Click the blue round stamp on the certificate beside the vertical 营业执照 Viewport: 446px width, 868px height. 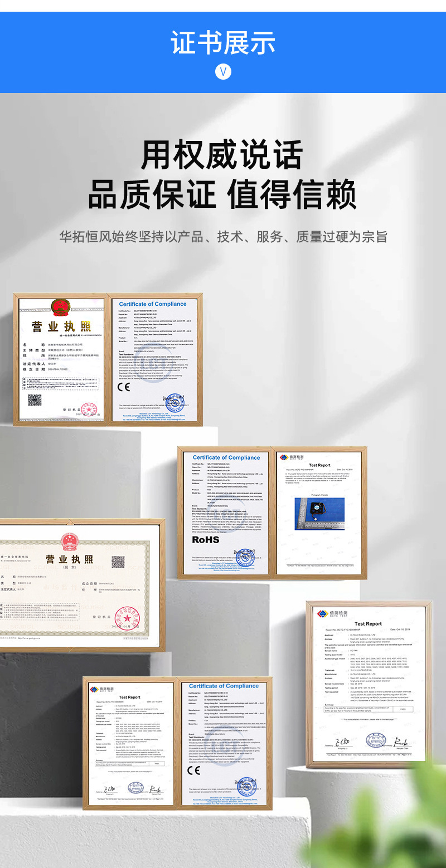click(176, 402)
